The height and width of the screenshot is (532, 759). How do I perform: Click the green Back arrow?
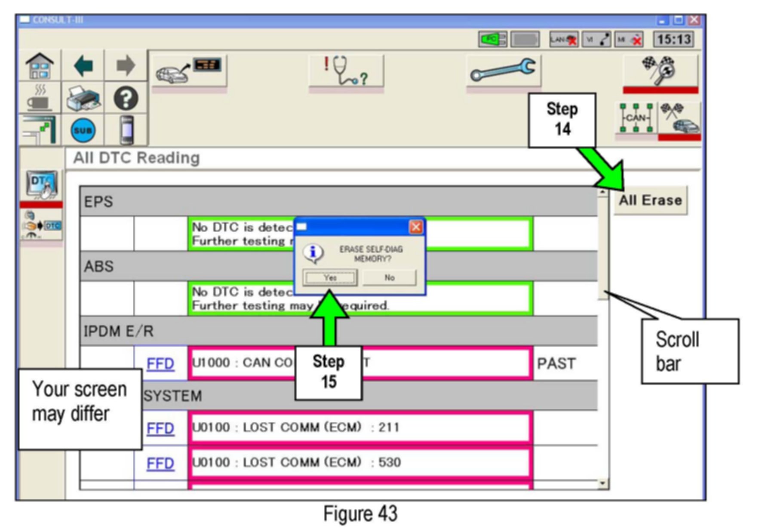point(83,66)
